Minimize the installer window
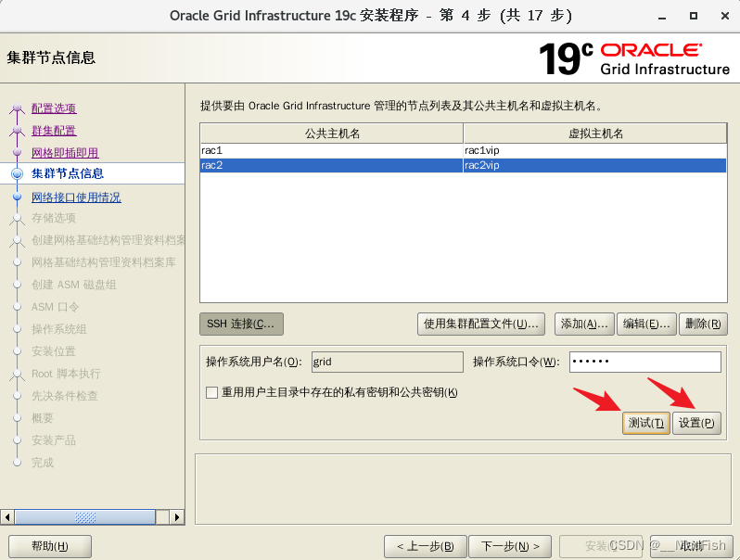This screenshot has width=740, height=560. click(662, 17)
